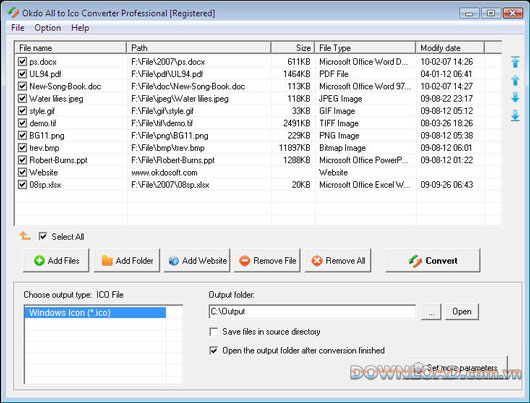Viewport: 530px width, 403px height.
Task: Open the File menu
Action: pyautogui.click(x=18, y=28)
